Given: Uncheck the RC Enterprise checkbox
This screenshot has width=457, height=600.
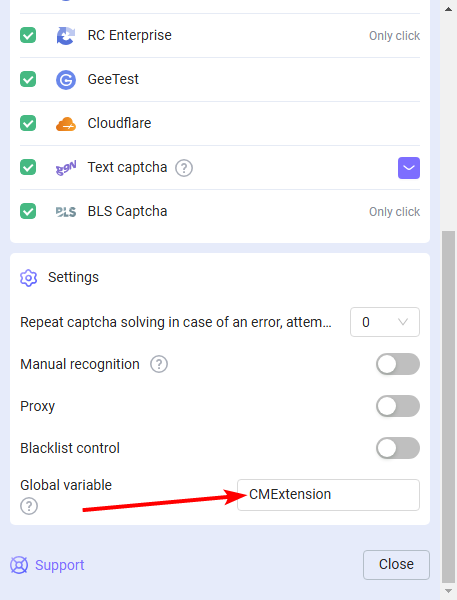Looking at the screenshot, I should (x=28, y=35).
